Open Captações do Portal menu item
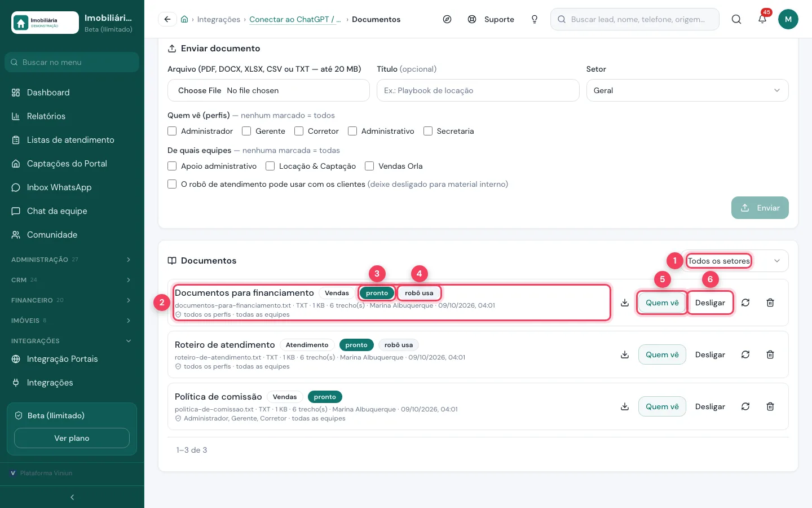This screenshot has height=508, width=812. (x=72, y=164)
